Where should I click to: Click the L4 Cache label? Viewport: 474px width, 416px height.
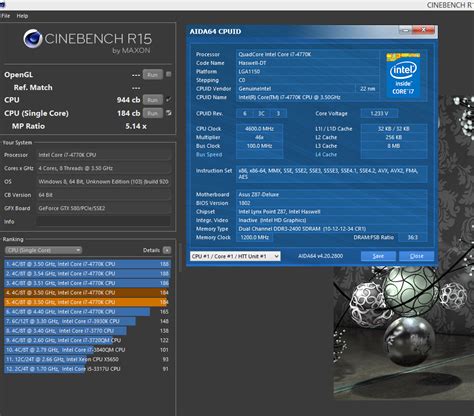click(326, 155)
